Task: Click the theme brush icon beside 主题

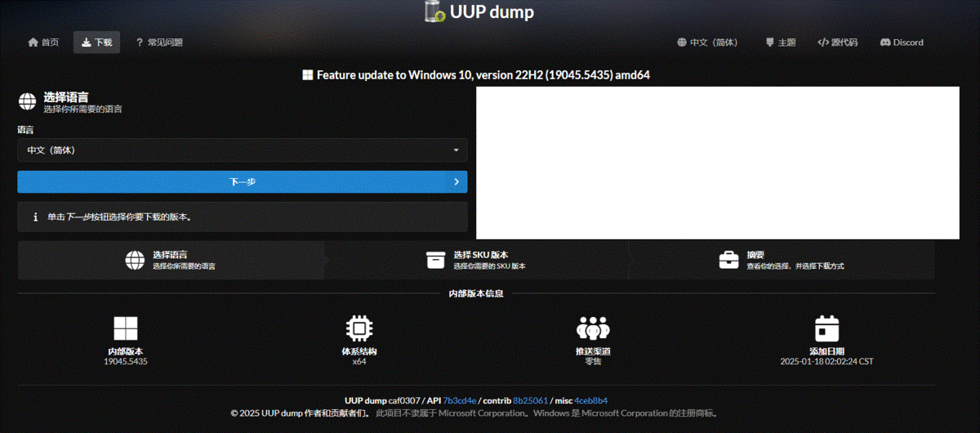Action: coord(769,42)
